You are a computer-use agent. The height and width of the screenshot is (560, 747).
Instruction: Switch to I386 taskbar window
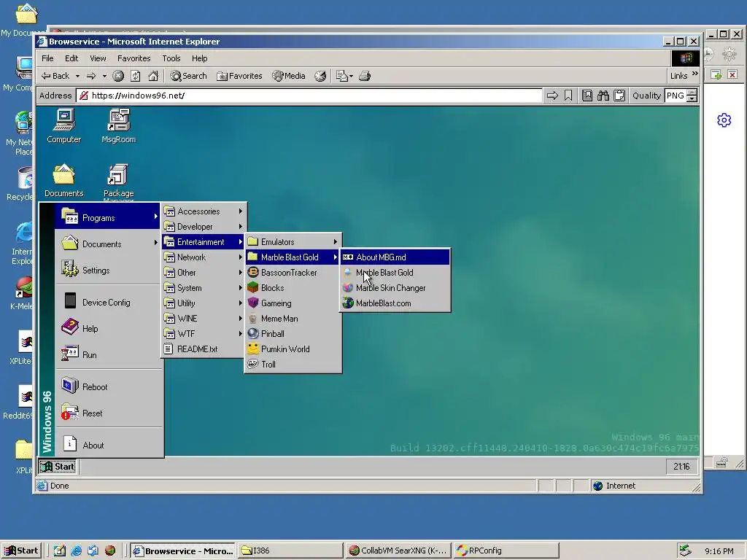[x=290, y=551]
